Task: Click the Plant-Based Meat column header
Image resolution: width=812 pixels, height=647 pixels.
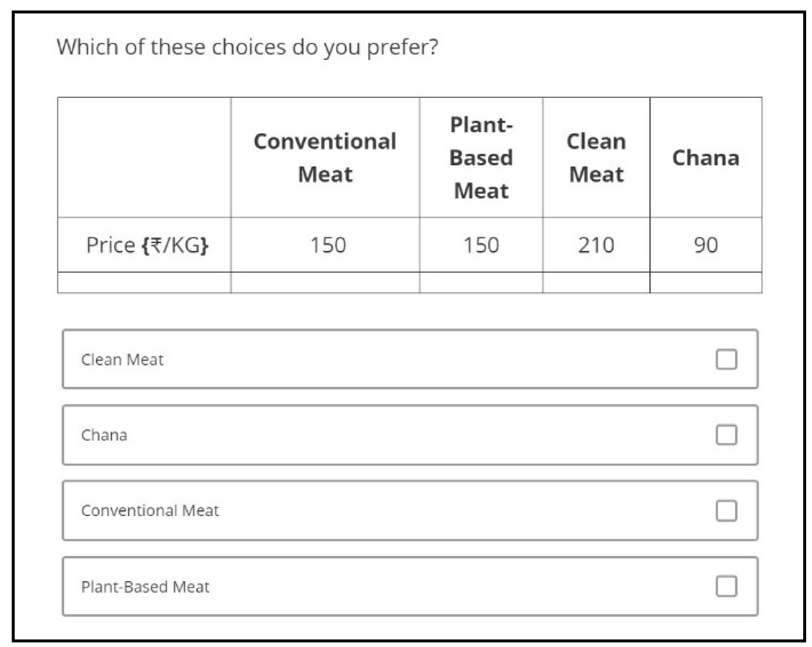Action: (x=481, y=157)
